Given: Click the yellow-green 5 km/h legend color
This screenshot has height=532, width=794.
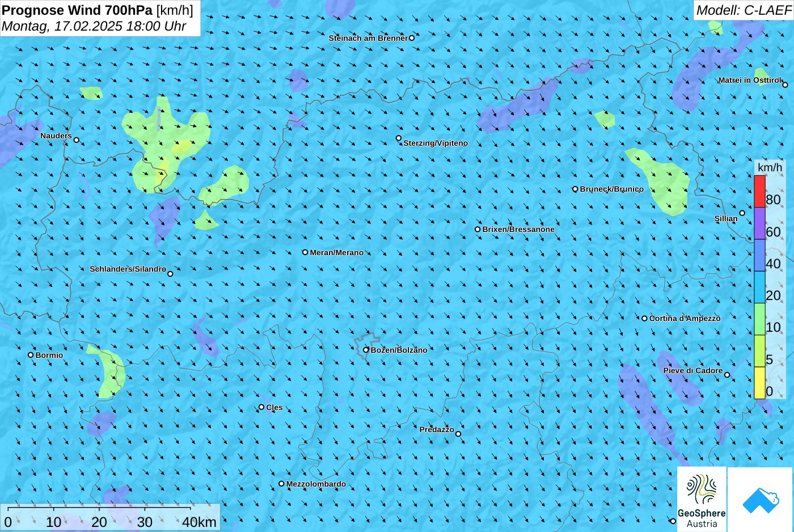Looking at the screenshot, I should (759, 351).
